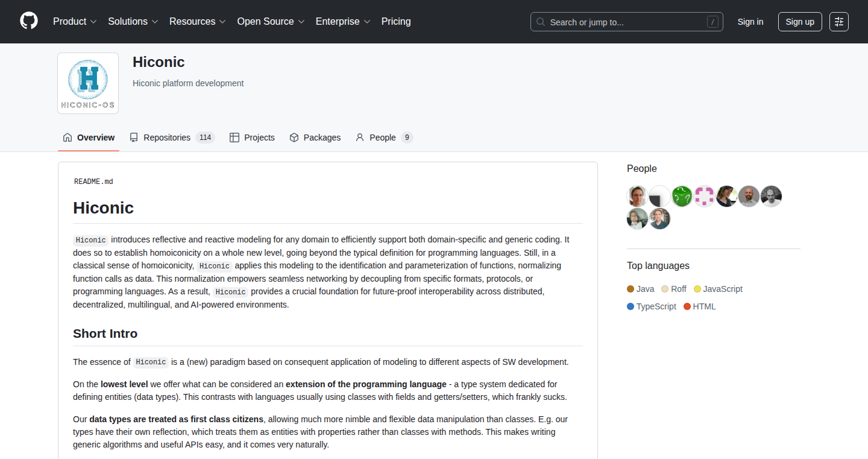Click the Overview home icon
Image resolution: width=868 pixels, height=459 pixels.
point(68,138)
